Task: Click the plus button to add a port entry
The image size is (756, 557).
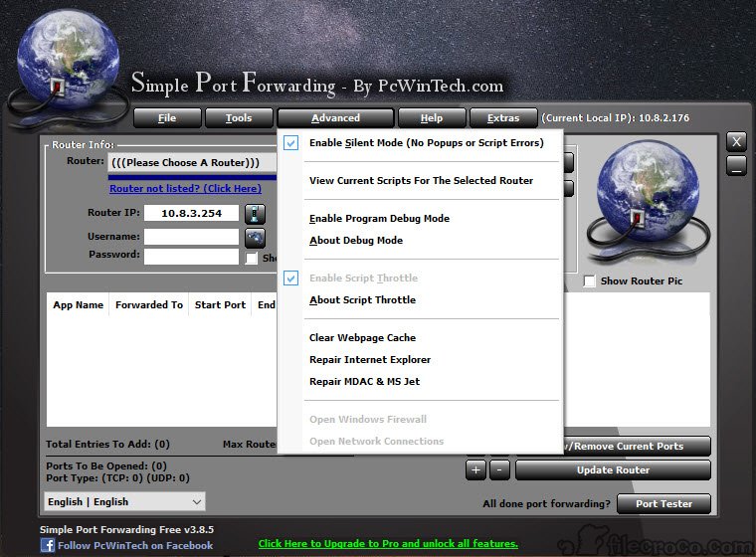Action: pyautogui.click(x=475, y=469)
